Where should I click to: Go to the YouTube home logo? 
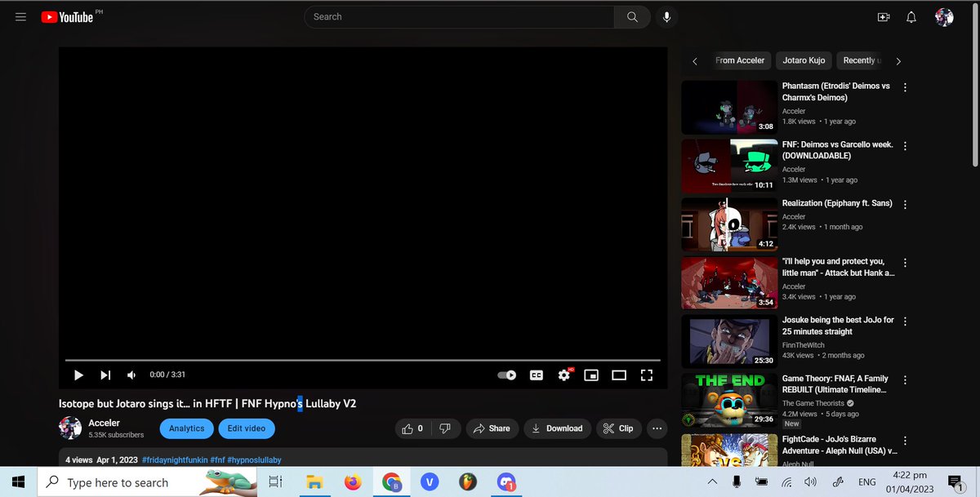click(x=67, y=16)
